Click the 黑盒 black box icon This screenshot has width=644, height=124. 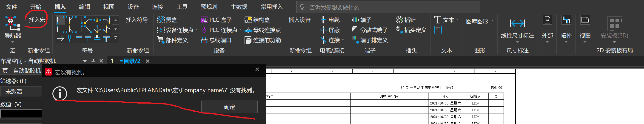(161, 20)
